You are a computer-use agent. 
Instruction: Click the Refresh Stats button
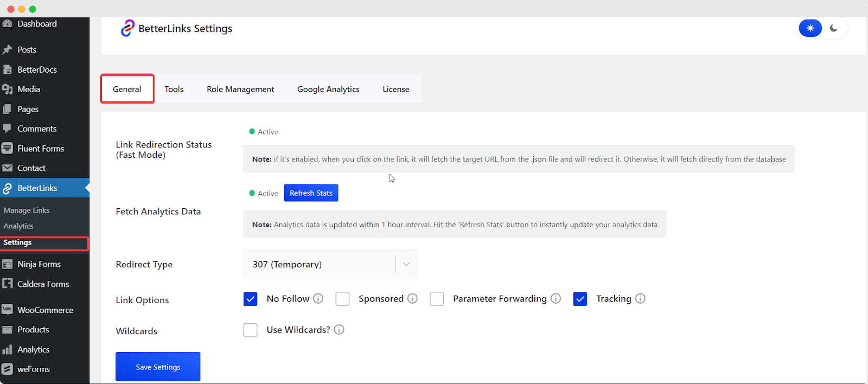pyautogui.click(x=311, y=193)
